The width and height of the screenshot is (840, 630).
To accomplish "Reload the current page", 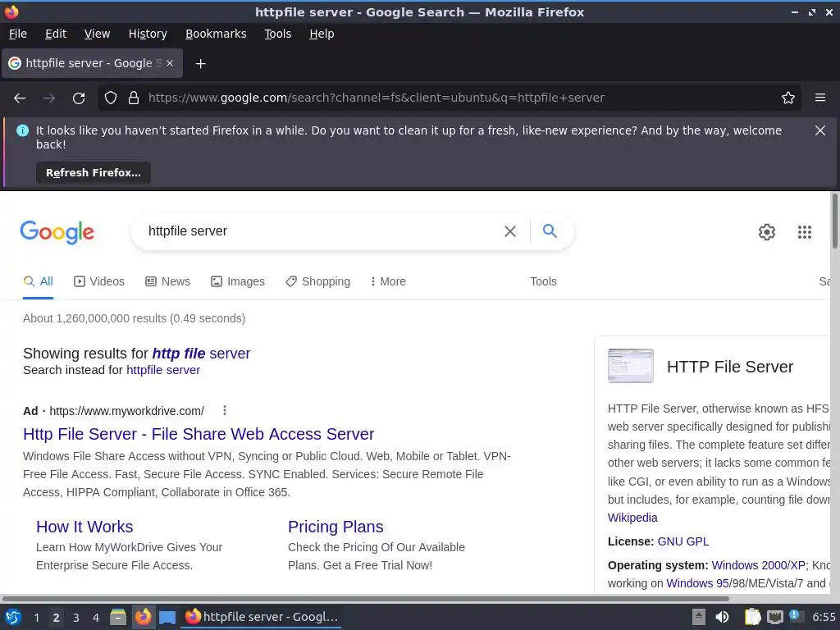I will [79, 98].
